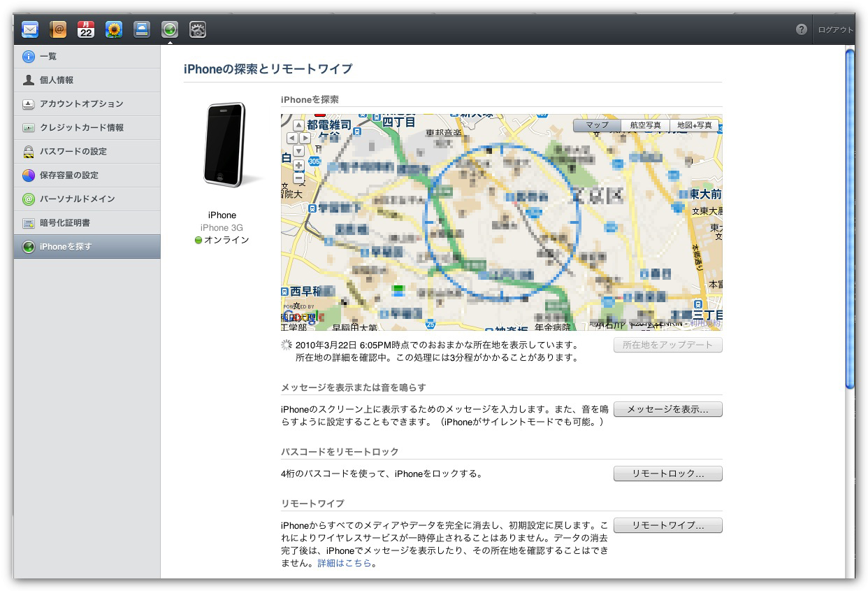The height and width of the screenshot is (591, 868).
Task: Open the iDisk icon in top toolbar
Action: [142, 29]
